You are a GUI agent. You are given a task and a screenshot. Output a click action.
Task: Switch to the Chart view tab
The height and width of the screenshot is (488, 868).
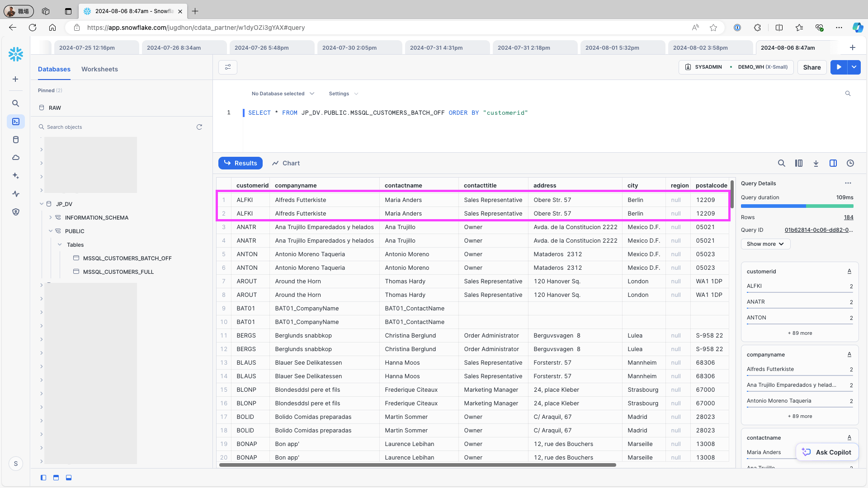pos(286,163)
